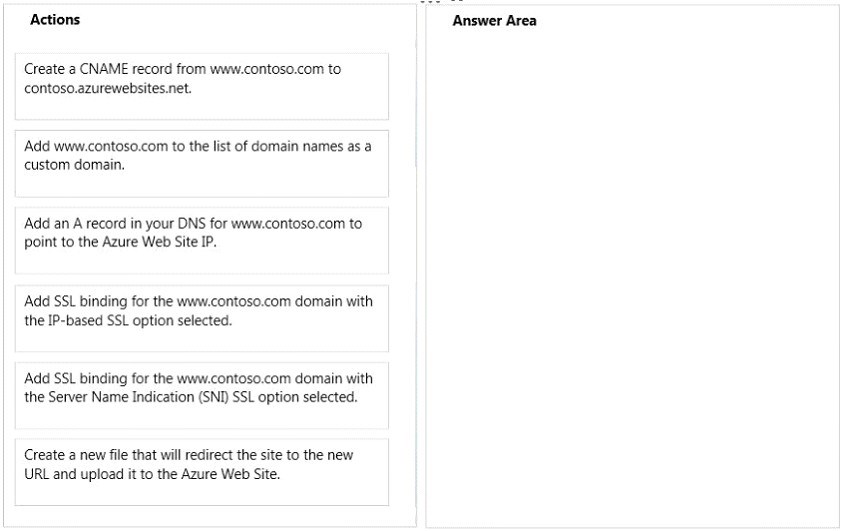Choose the Add an A record action card
Image resolution: width=844 pixels, height=531 pixels.
[202, 240]
